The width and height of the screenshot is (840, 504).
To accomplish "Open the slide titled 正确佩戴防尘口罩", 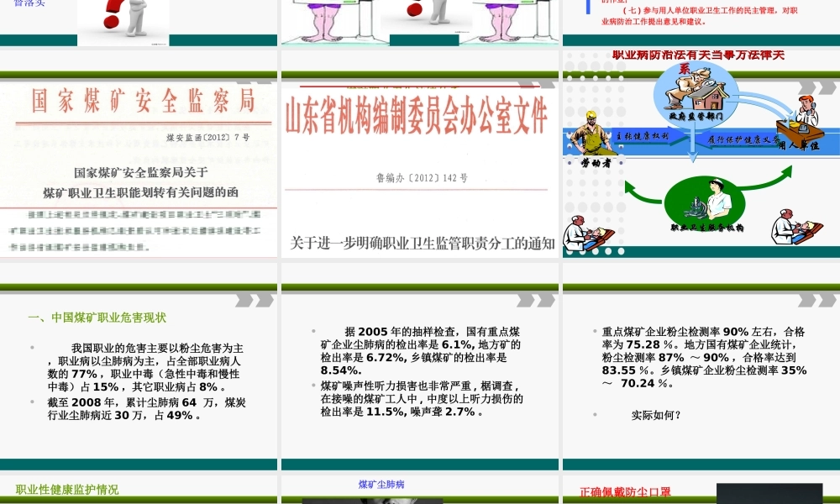I will 701,490.
